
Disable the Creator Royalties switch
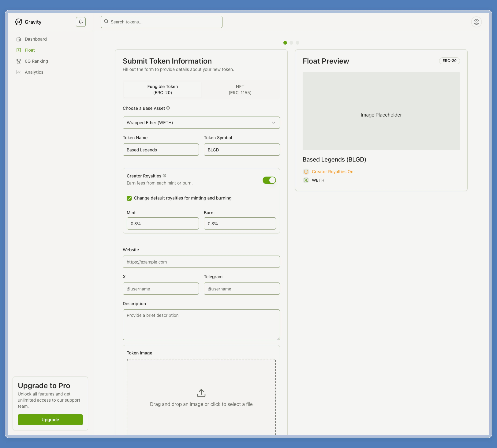click(269, 180)
